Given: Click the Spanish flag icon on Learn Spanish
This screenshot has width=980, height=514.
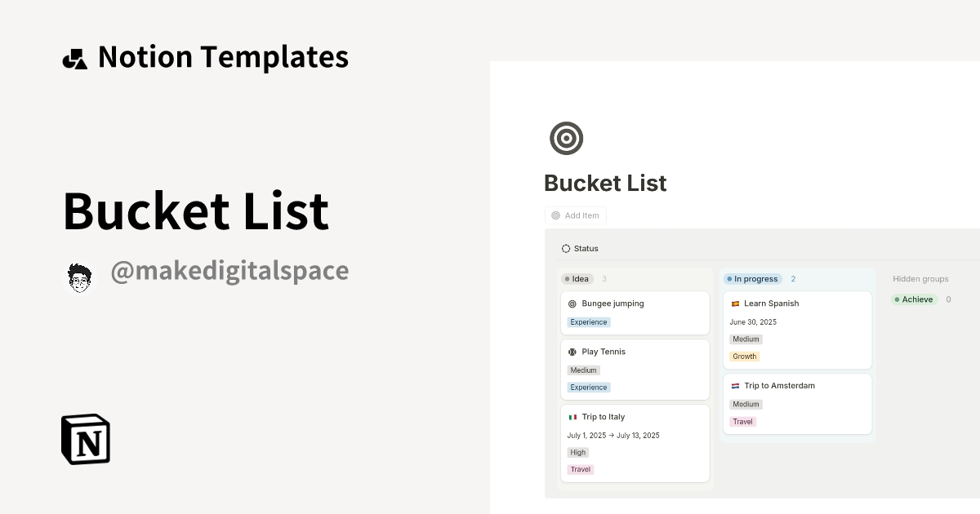Looking at the screenshot, I should point(733,303).
